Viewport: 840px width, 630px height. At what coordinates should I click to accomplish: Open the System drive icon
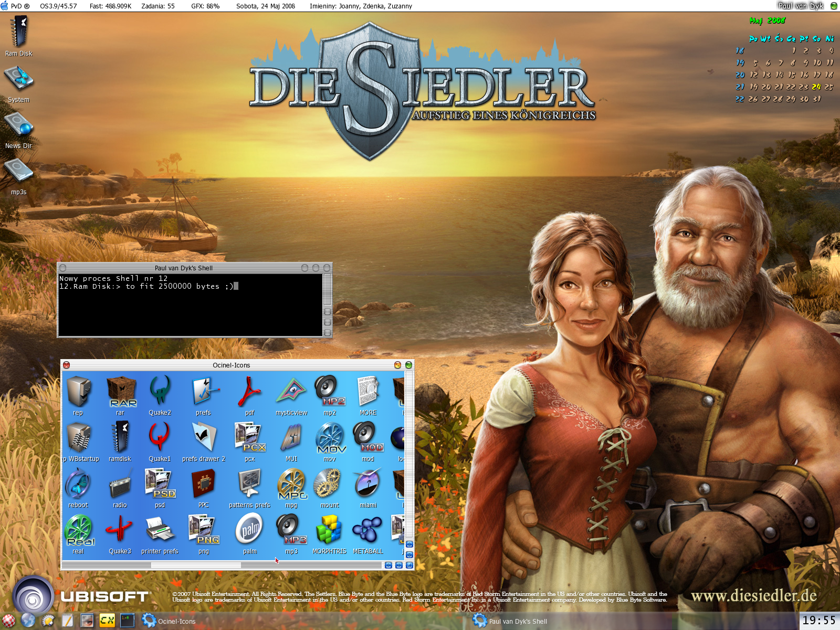19,83
